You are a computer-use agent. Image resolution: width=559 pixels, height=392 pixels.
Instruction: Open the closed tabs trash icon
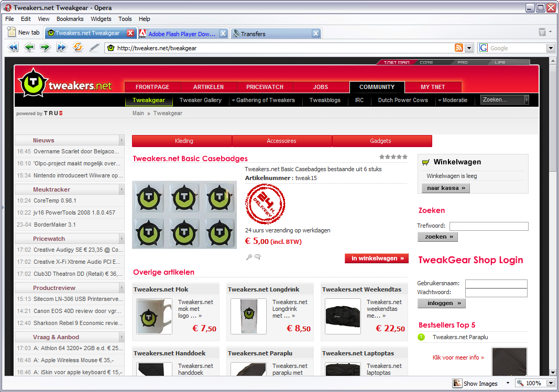(542, 32)
